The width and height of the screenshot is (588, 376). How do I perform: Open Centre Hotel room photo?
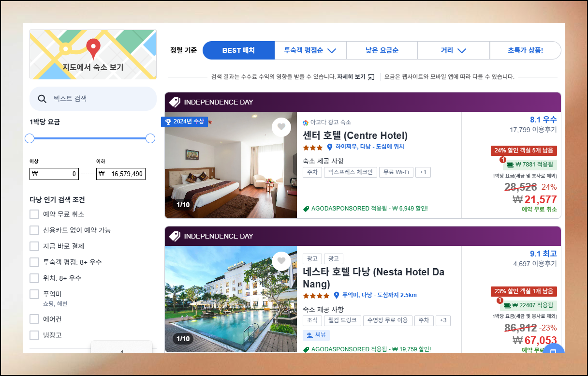coord(231,165)
